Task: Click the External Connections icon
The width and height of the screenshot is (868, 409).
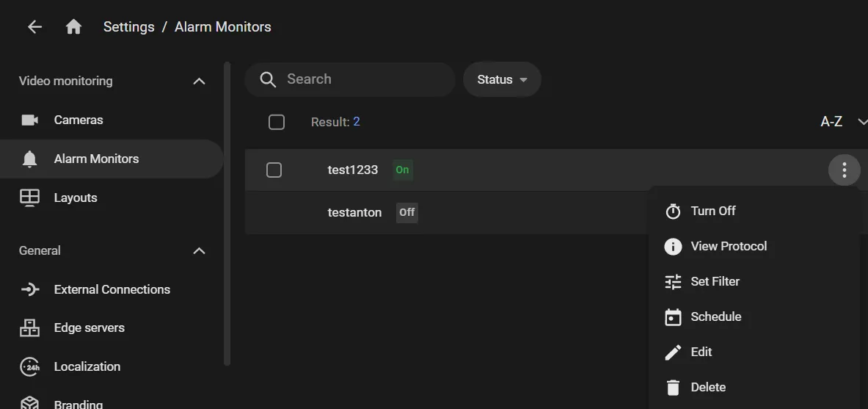Action: coord(29,289)
